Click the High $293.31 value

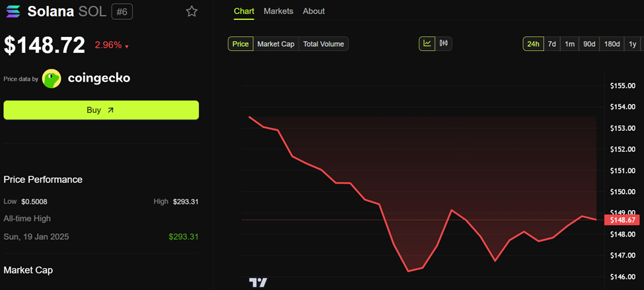tap(186, 201)
